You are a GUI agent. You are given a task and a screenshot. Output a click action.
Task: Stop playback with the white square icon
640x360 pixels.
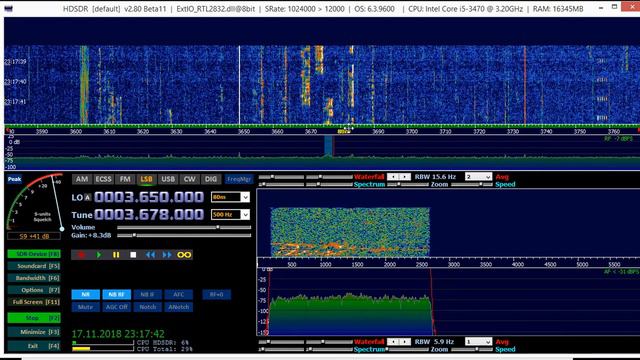pyautogui.click(x=133, y=255)
